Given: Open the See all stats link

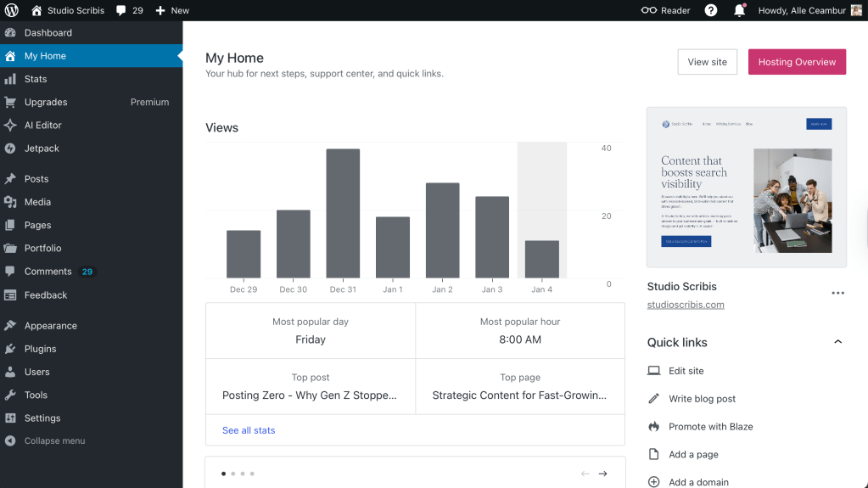Looking at the screenshot, I should pos(249,430).
